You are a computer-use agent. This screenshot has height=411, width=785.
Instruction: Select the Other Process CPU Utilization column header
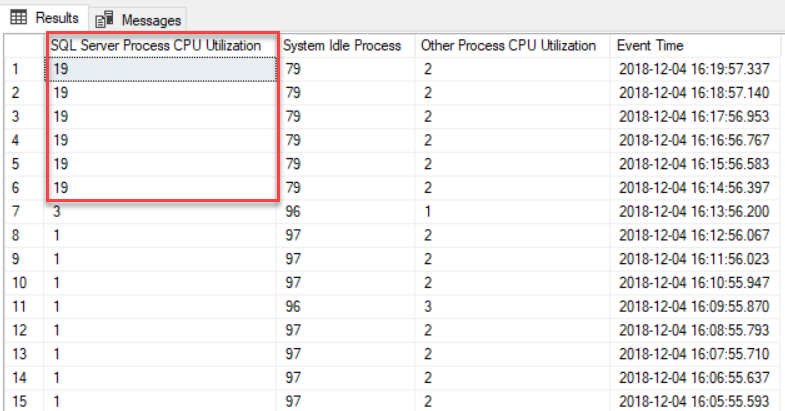pos(510,45)
